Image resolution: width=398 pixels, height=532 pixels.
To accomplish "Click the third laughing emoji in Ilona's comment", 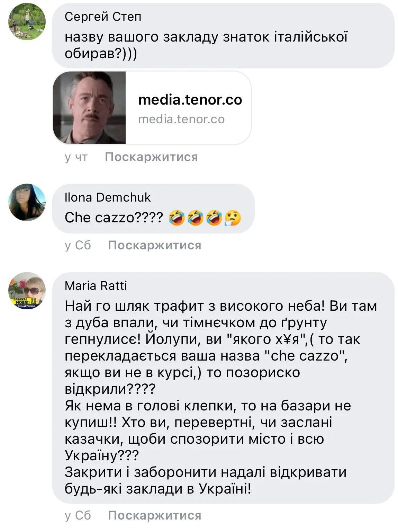I will (x=214, y=218).
